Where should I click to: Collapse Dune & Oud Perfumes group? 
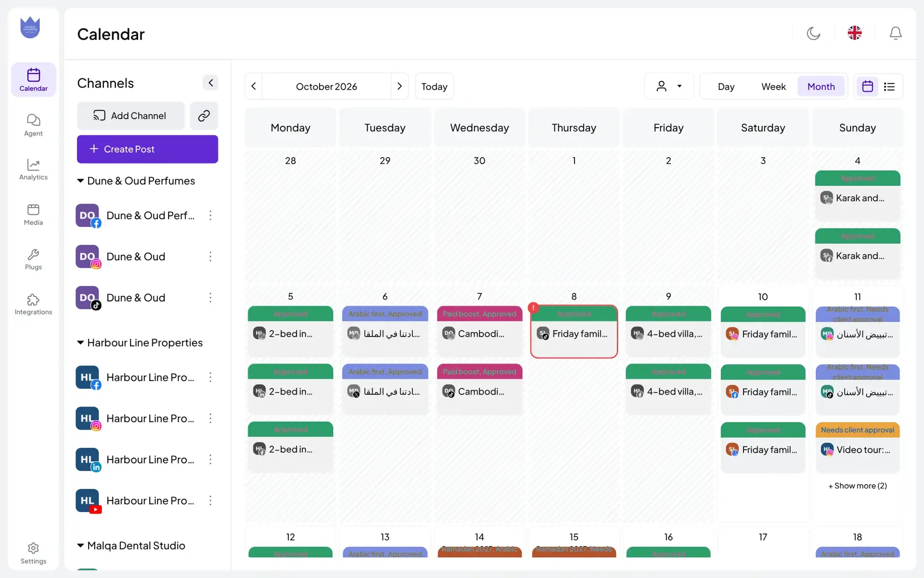80,181
